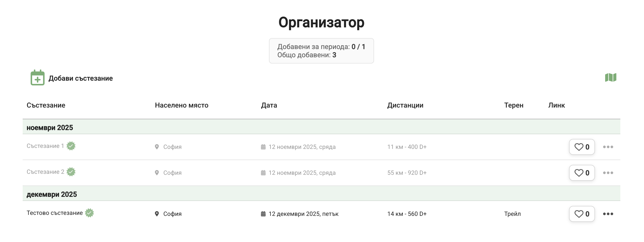The image size is (644, 242).
Task: Click location pin for Тестово състезание
Action: click(157, 214)
